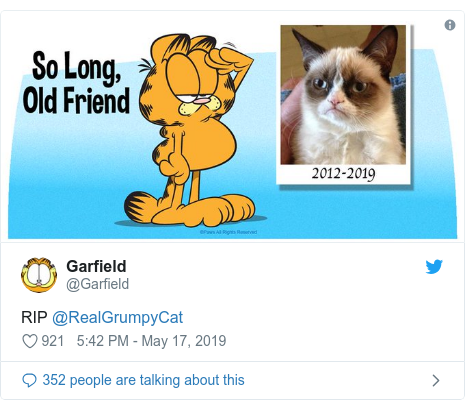Open the @RealGrumpyCat mention link
Viewport: 465px width, 410px height.
coord(117,317)
